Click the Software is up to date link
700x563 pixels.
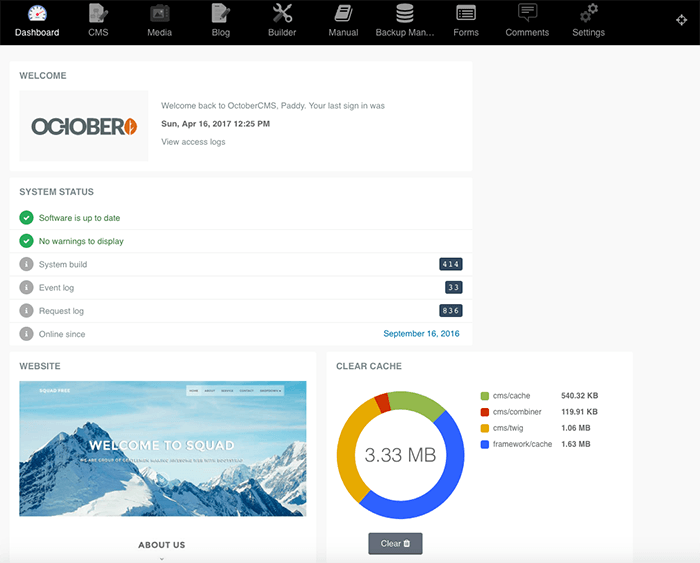click(79, 218)
